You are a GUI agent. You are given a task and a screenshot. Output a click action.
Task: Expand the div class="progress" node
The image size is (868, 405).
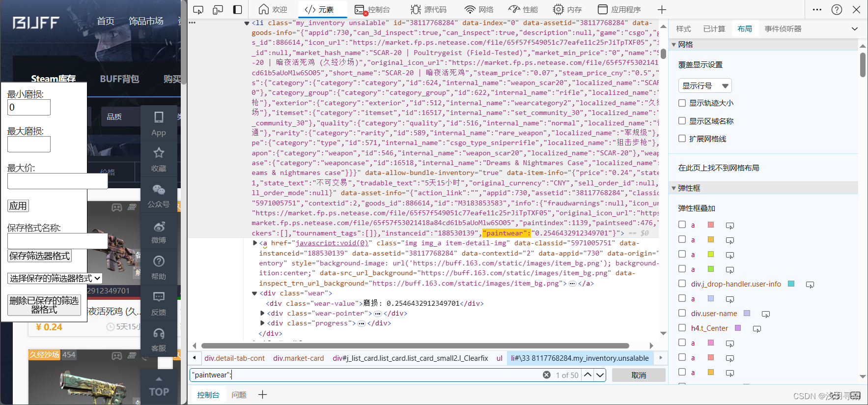click(x=262, y=323)
